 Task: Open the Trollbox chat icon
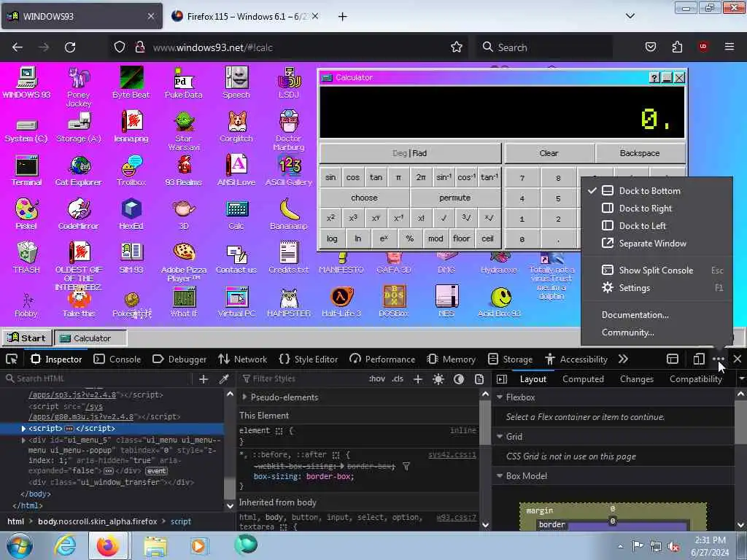131,170
